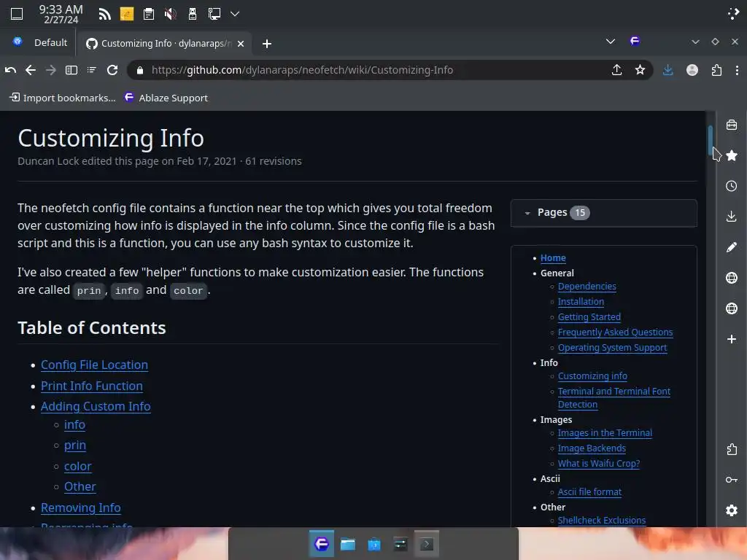This screenshot has height=560, width=747.
Task: Open the file manager in taskbar
Action: click(348, 544)
